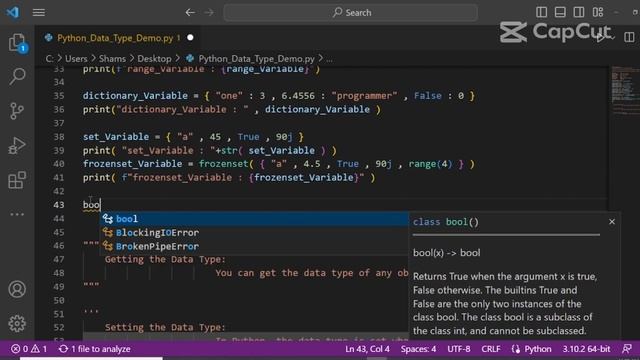Open the Source Control view
This screenshot has height=360, width=640.
(x=17, y=111)
